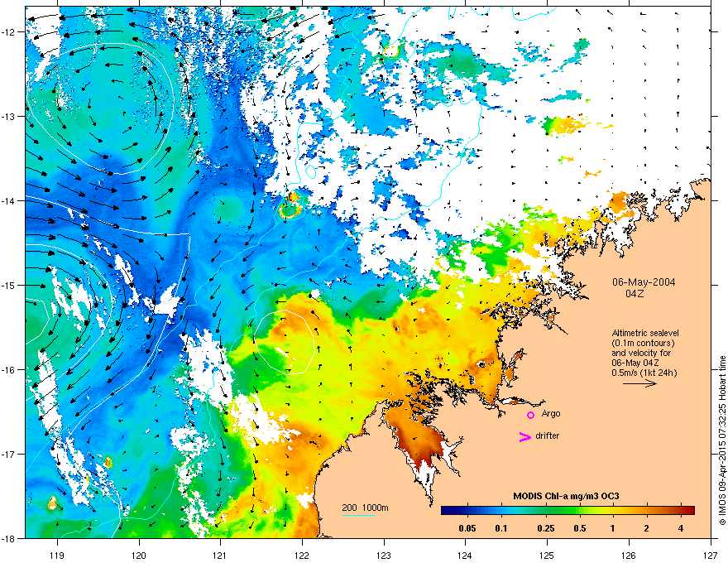This screenshot has width=728, height=563.
Task: Click longitude axis label 127
Action: 711,556
